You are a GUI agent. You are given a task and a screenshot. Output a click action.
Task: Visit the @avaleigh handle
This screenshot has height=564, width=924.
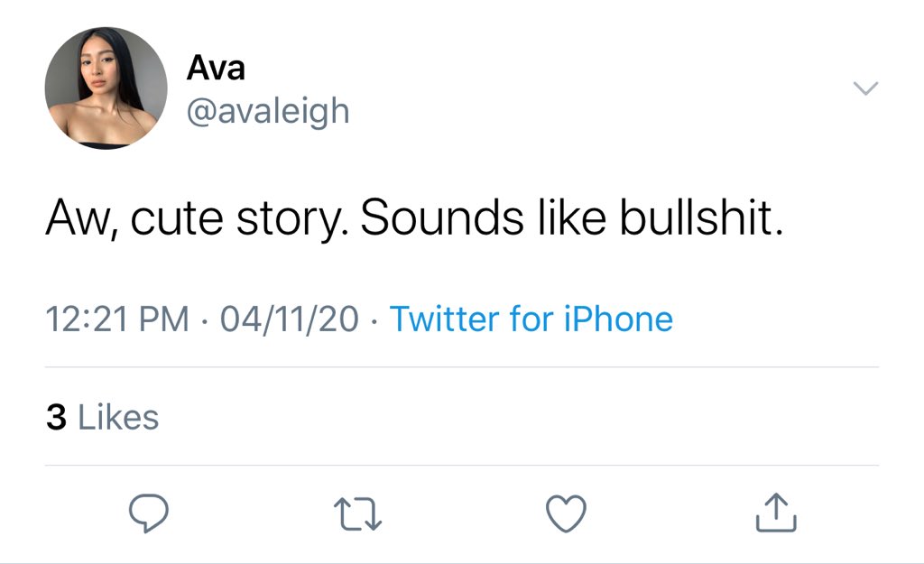(x=268, y=111)
